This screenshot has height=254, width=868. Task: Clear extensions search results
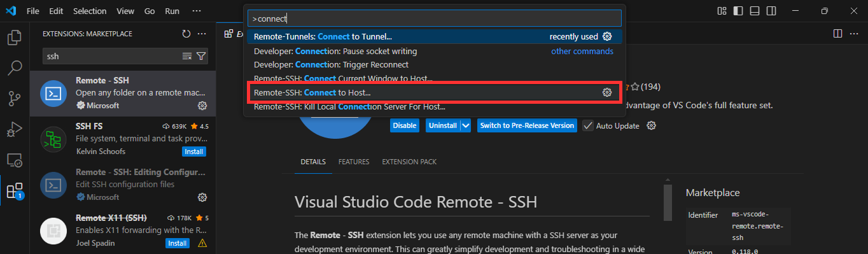coord(187,56)
